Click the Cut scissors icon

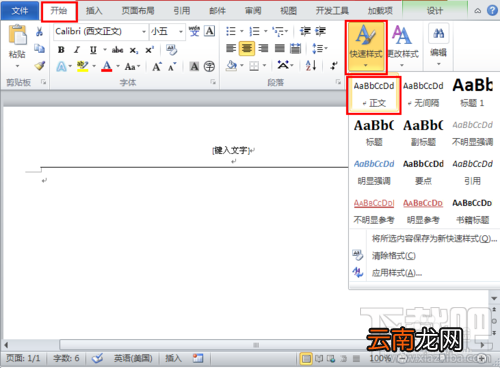tap(39, 32)
